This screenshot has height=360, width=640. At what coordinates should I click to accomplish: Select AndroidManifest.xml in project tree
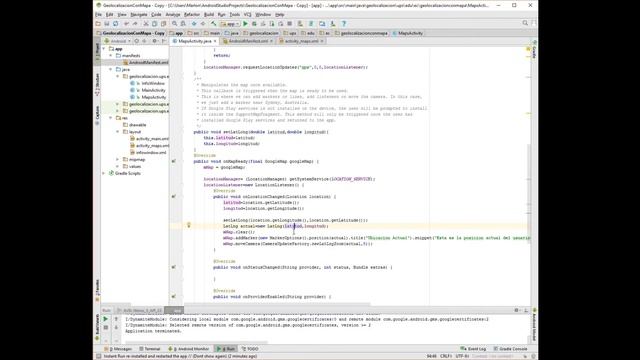click(x=146, y=62)
